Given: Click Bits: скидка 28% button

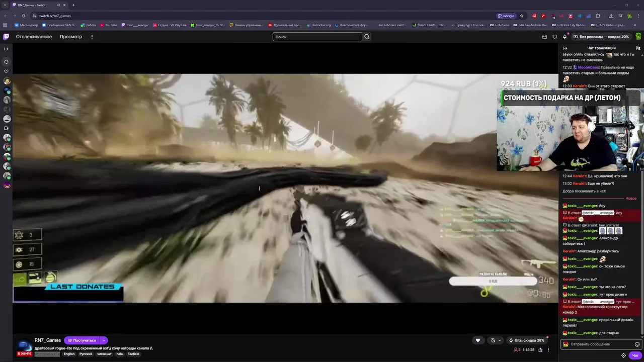Looking at the screenshot, I should click(x=526, y=340).
